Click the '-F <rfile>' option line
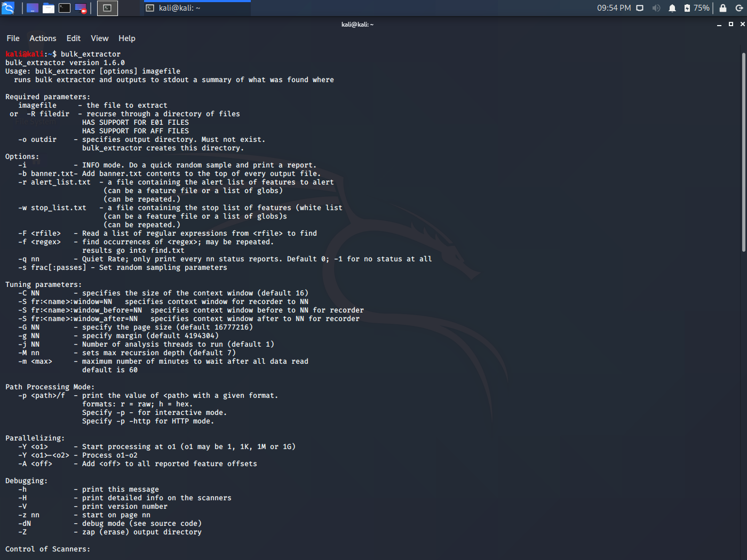Viewport: 747px width, 560px height. [x=168, y=233]
